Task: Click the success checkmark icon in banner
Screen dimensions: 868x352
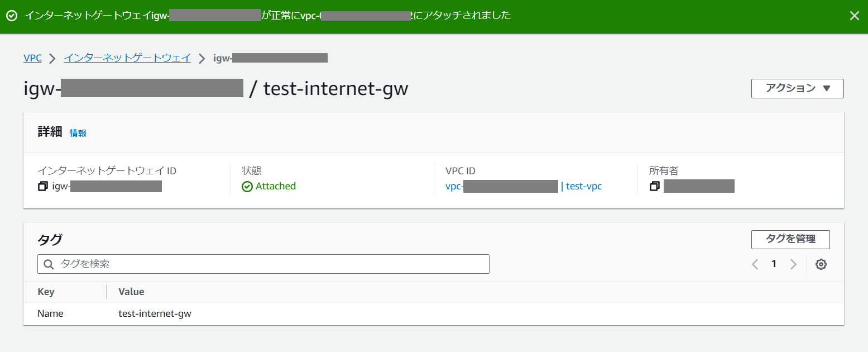Action: click(x=11, y=16)
